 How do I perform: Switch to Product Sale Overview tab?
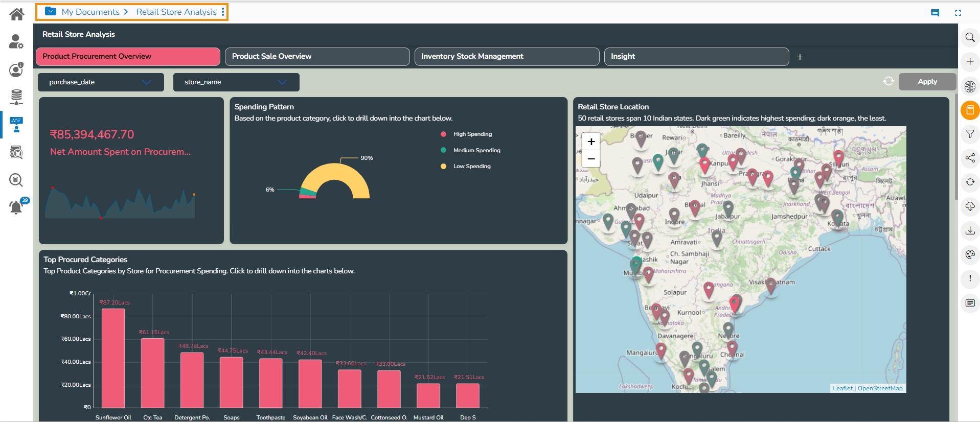coord(317,57)
